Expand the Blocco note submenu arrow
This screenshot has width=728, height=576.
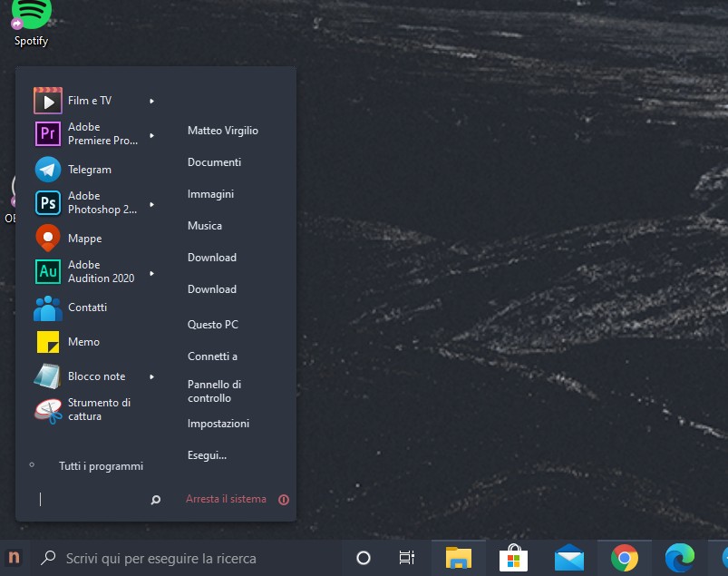point(151,376)
